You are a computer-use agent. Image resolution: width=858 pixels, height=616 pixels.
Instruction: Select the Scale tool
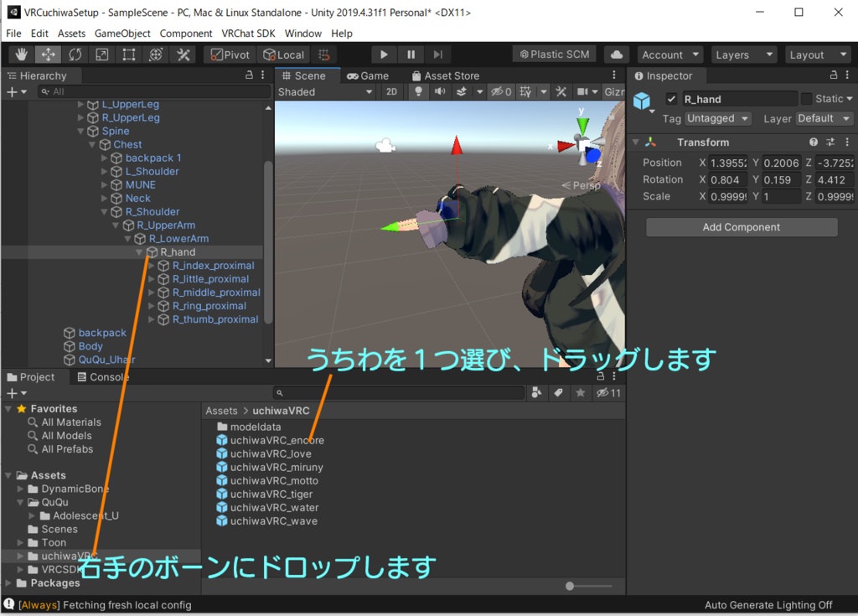tap(101, 54)
